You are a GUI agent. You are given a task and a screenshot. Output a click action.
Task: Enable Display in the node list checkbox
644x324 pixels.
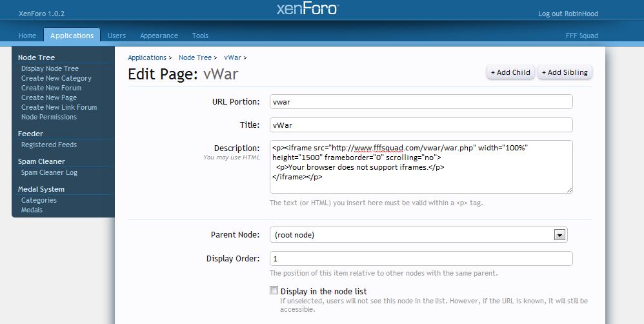point(274,290)
